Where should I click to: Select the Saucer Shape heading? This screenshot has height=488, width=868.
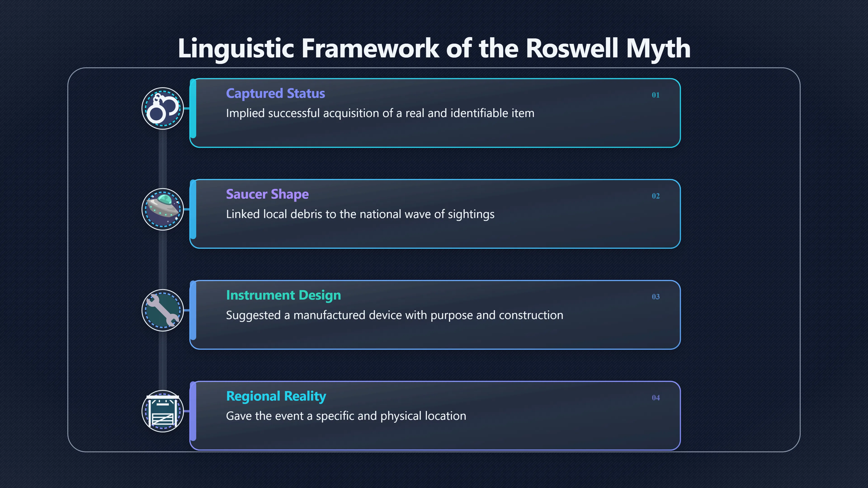click(x=267, y=194)
